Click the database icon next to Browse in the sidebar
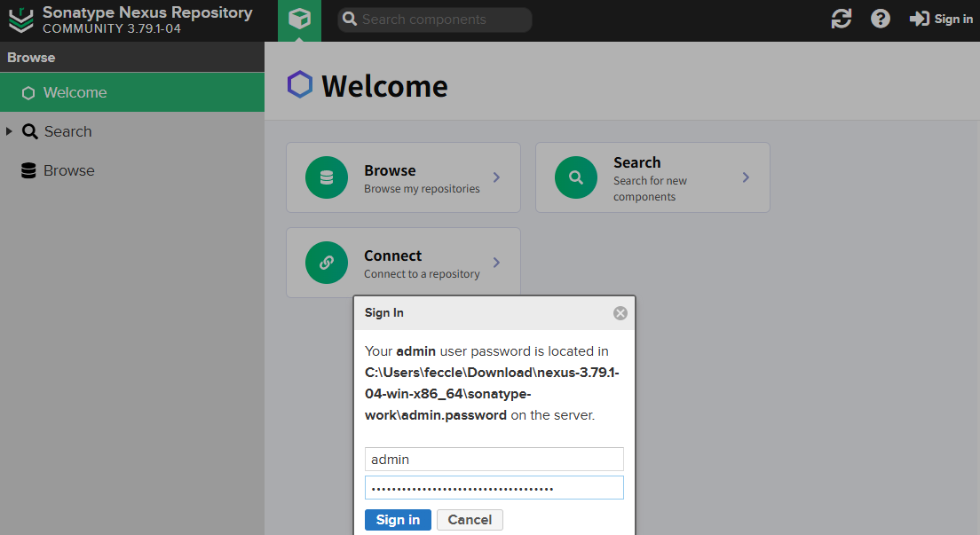The width and height of the screenshot is (980, 535). pos(28,170)
